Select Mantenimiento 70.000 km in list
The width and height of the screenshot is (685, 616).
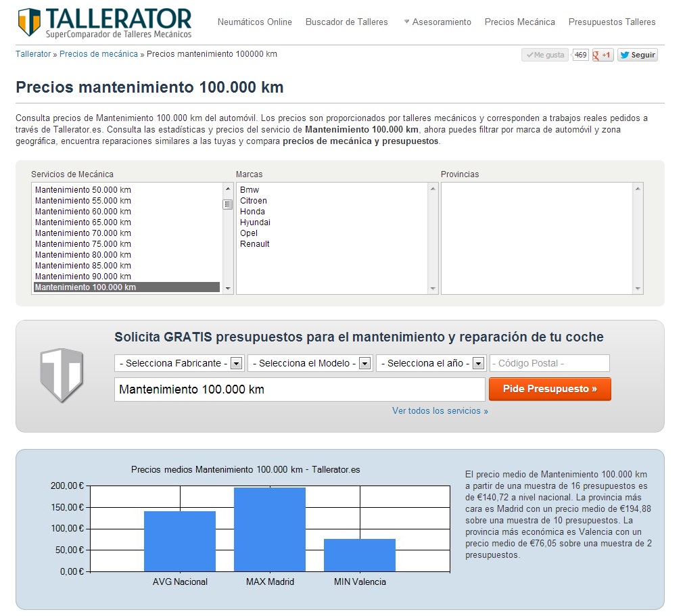(x=126, y=233)
